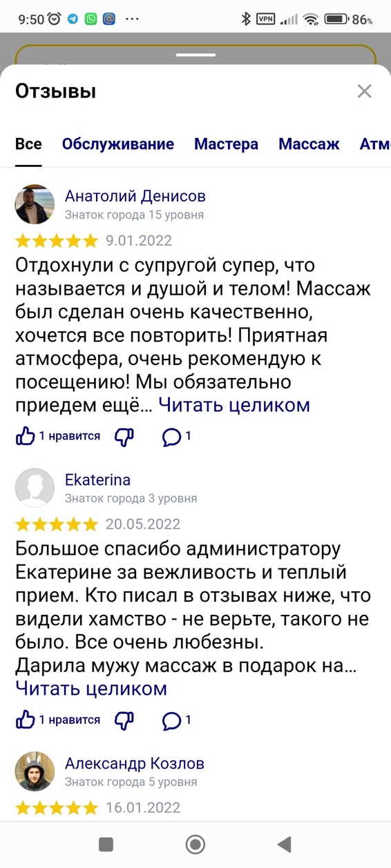Open recent apps square button

[x=106, y=844]
